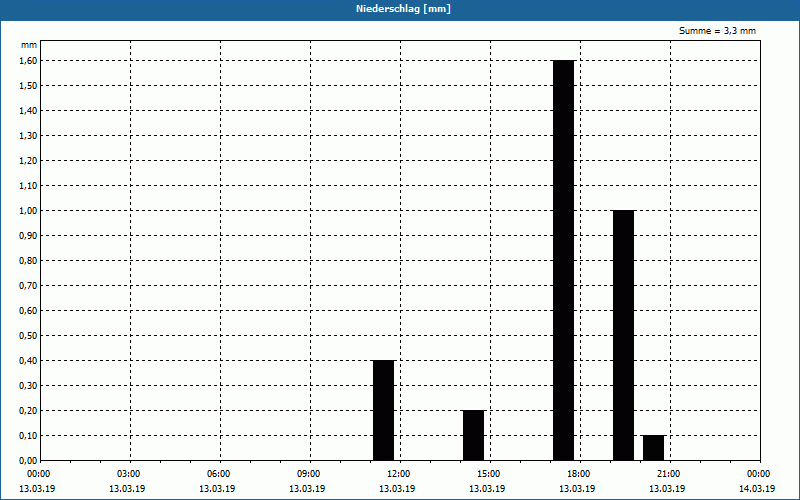Click the 'mm' unit label on y-axis

tap(29, 45)
